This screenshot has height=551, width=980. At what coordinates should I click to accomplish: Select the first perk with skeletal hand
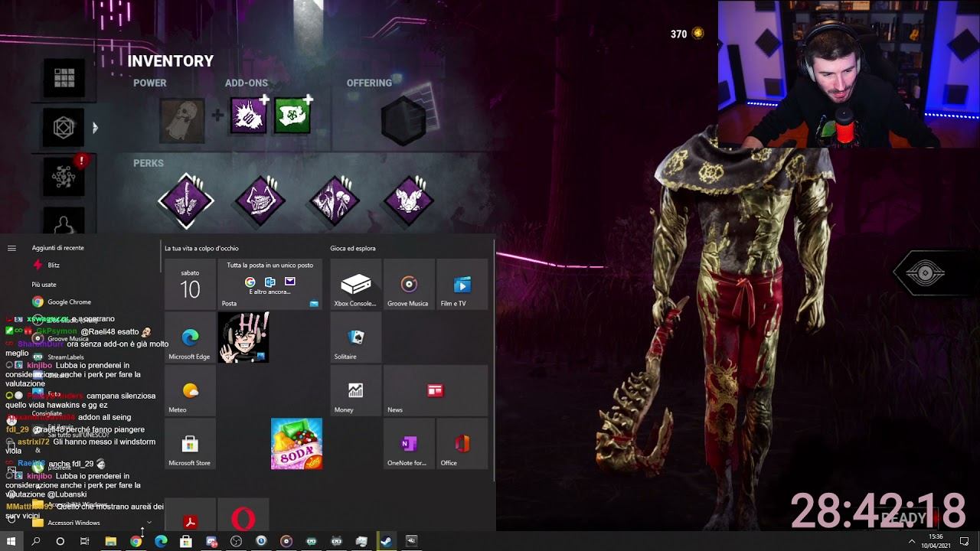[186, 201]
